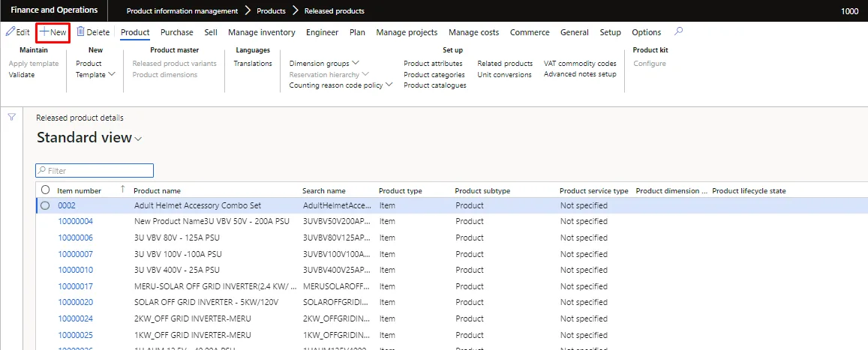Screen dimensions: 868x350
Task: Open the Options tab
Action: tap(647, 32)
